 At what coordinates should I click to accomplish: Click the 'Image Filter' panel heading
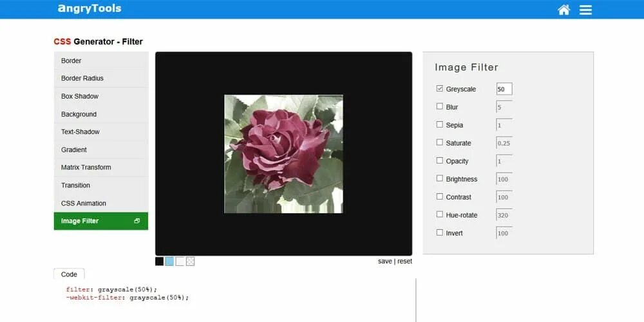point(466,68)
